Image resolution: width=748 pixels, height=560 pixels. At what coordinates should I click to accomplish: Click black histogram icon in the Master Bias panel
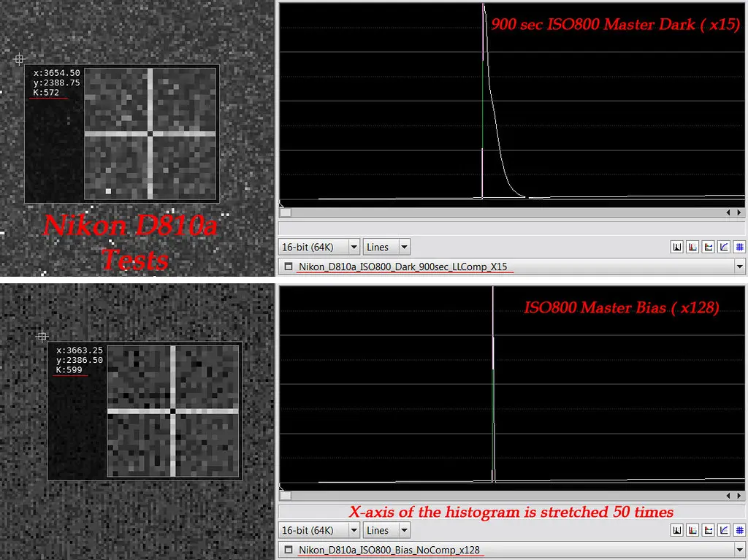click(677, 530)
